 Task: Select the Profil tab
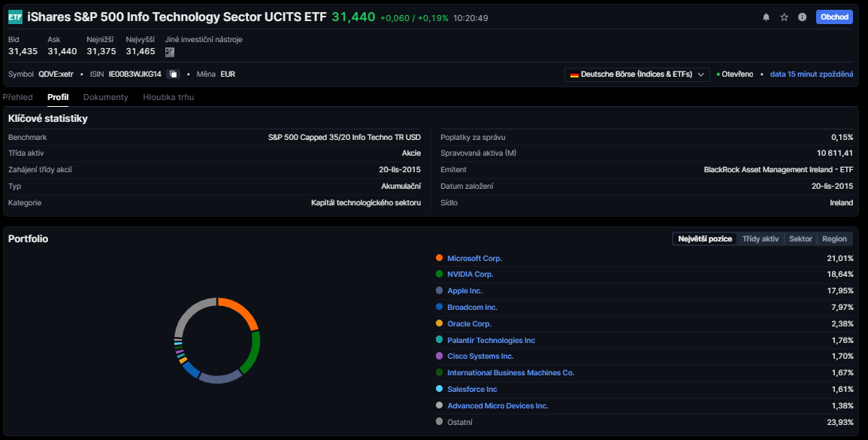pyautogui.click(x=58, y=97)
